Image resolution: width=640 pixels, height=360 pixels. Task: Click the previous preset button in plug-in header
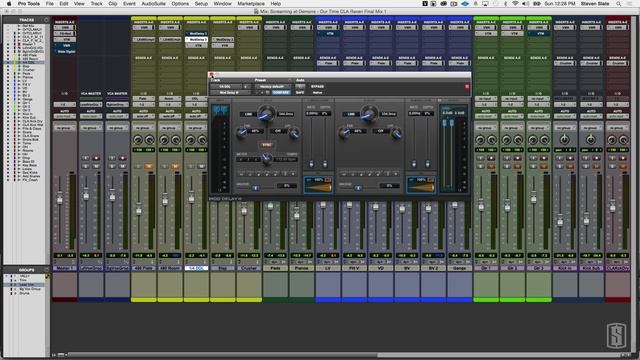(257, 93)
